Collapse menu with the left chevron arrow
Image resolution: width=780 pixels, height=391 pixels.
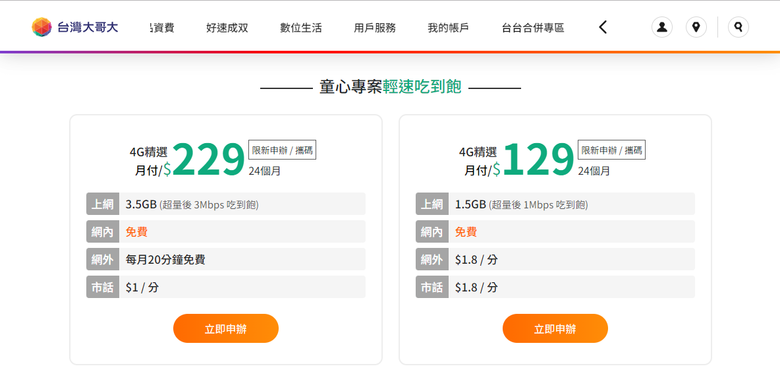(603, 27)
